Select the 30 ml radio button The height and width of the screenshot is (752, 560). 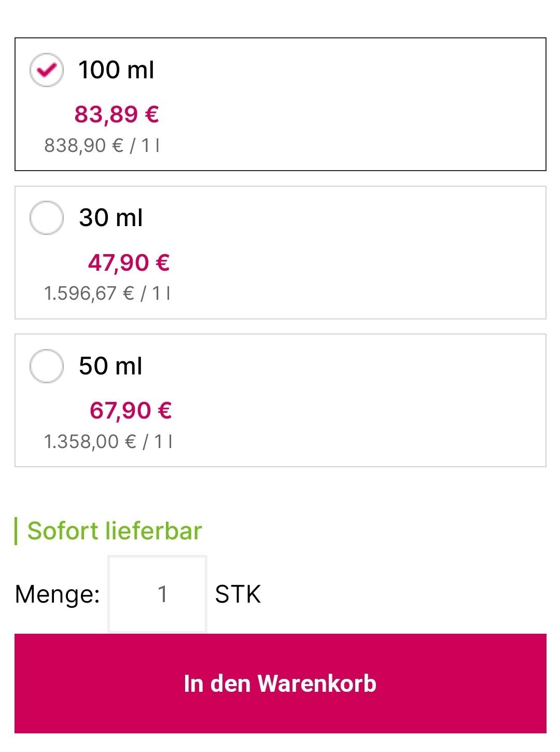47,218
